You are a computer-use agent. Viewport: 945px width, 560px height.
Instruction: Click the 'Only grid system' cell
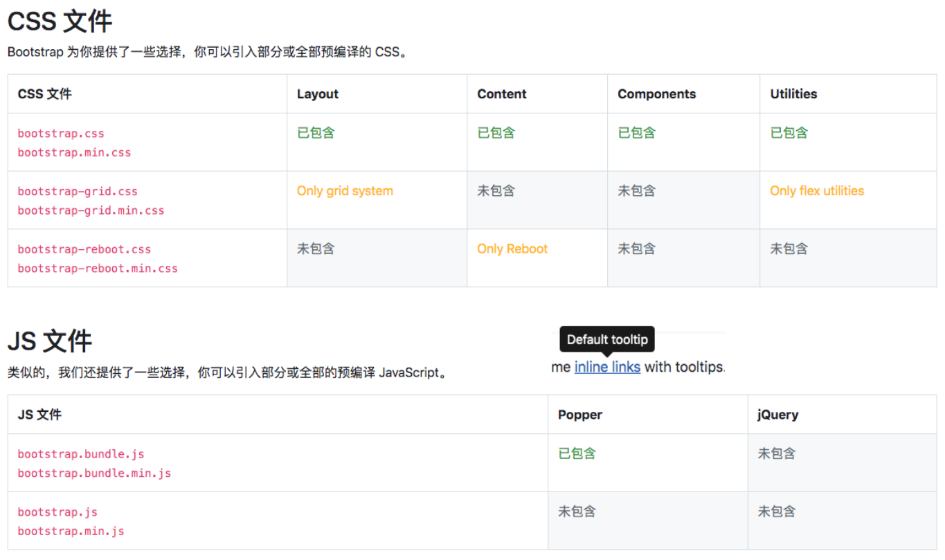tap(345, 191)
